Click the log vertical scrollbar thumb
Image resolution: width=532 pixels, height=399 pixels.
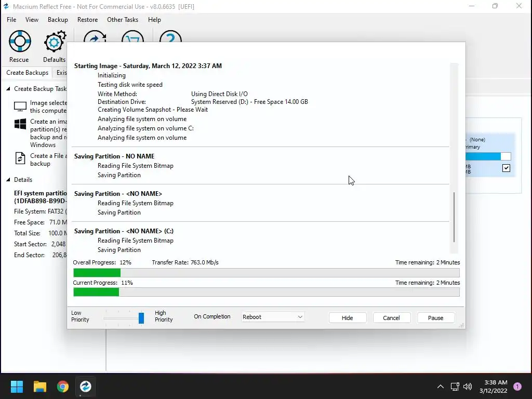tap(454, 217)
